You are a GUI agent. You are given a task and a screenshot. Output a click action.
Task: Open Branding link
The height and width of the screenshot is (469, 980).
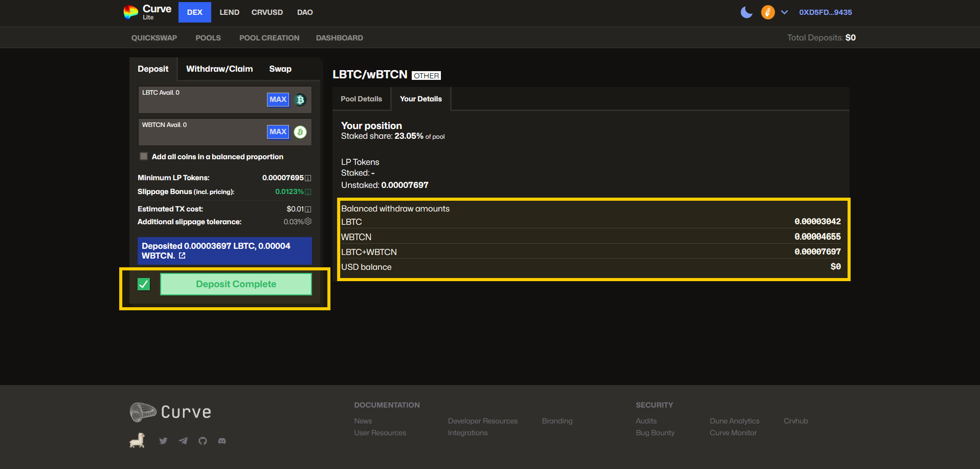[x=557, y=421]
